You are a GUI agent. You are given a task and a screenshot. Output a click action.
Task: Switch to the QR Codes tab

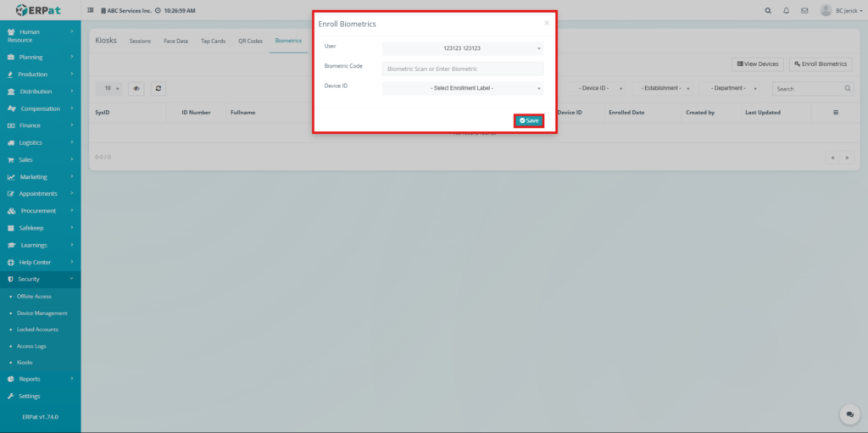pyautogui.click(x=250, y=41)
